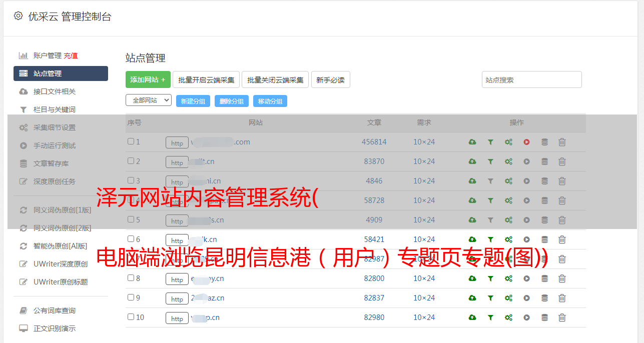This screenshot has height=343, width=644.
Task: Click cloud upload icon in row 9
Action: pos(472,298)
